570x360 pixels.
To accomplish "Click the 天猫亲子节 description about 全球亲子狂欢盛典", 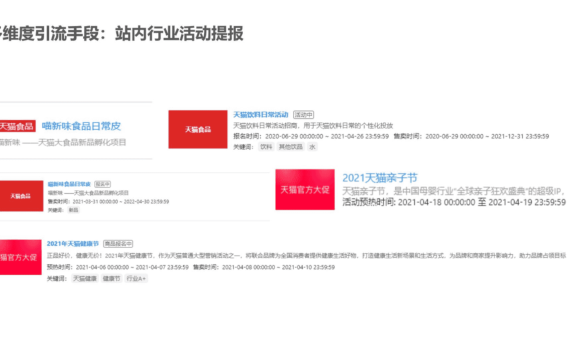I will click(454, 191).
